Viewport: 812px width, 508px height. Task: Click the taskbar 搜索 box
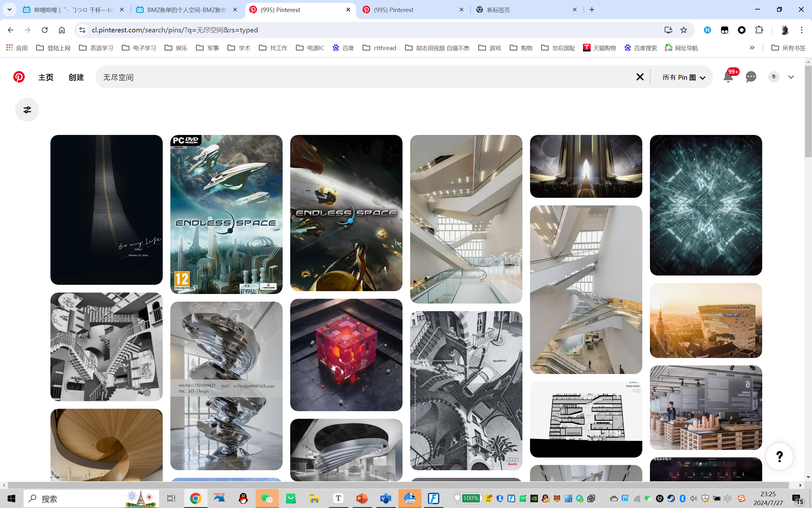tap(91, 498)
